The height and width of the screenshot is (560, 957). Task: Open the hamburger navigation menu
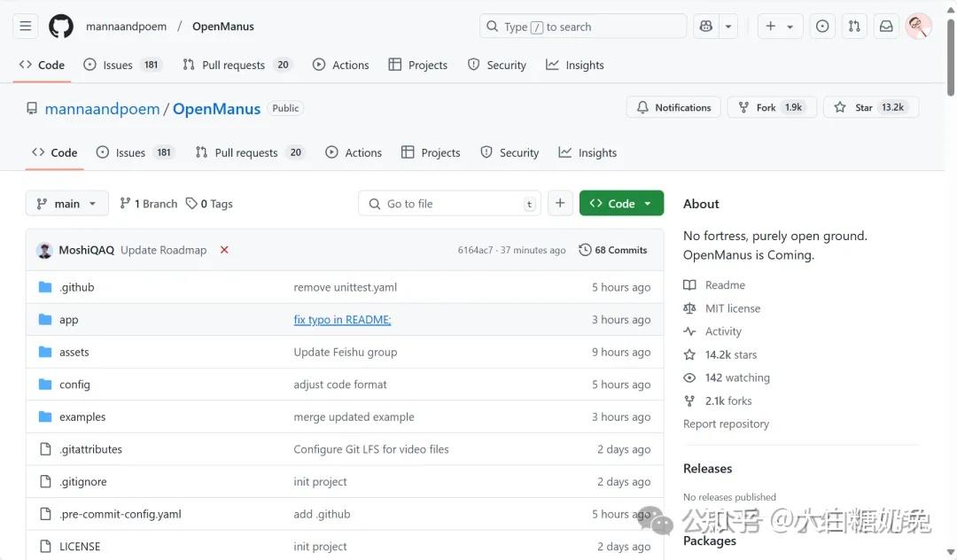click(x=26, y=27)
